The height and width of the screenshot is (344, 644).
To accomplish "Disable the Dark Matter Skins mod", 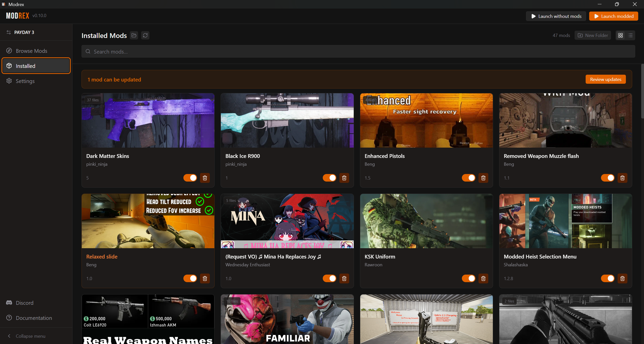I will pyautogui.click(x=190, y=178).
